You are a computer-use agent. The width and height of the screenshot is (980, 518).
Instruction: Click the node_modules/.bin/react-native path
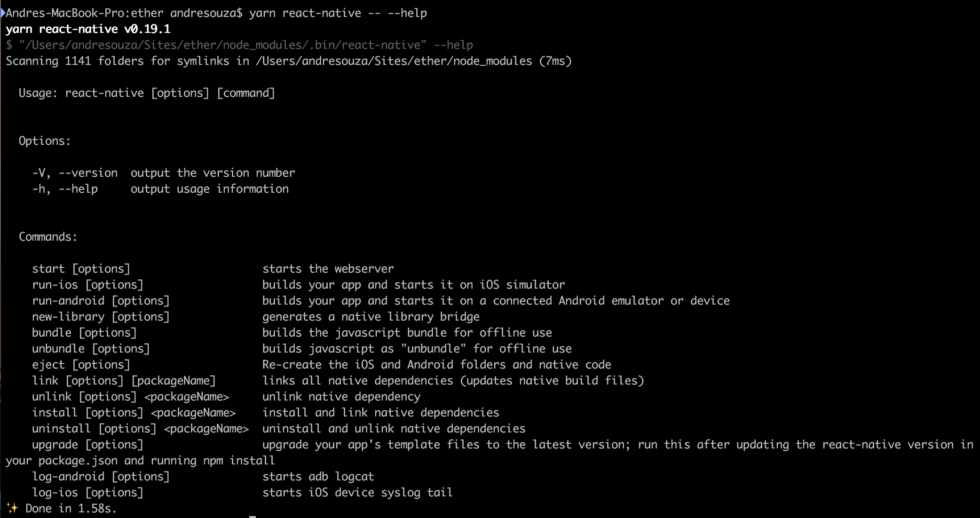(223, 45)
